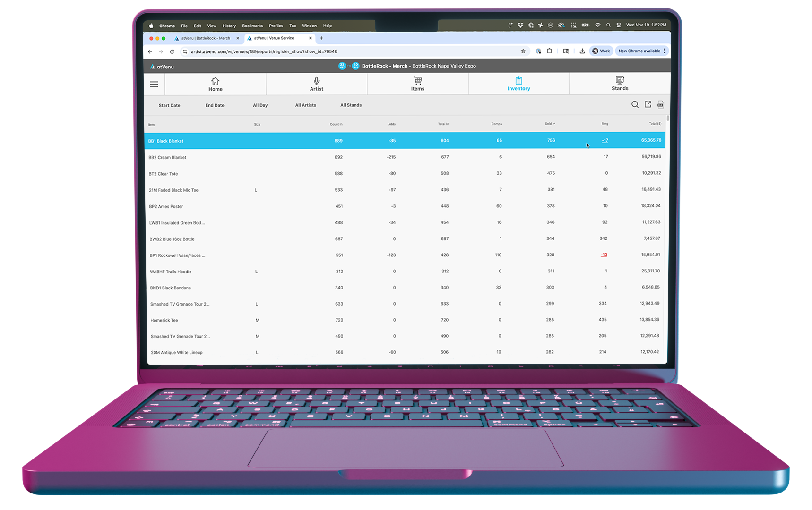Viewport: 812px width, 510px height.
Task: Go to the Home section
Action: (x=215, y=85)
